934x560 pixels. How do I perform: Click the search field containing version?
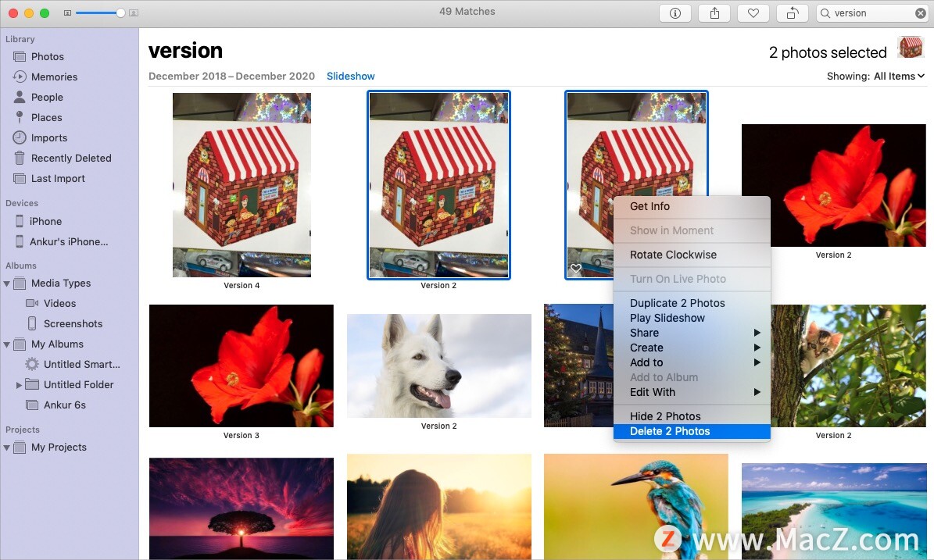click(871, 13)
